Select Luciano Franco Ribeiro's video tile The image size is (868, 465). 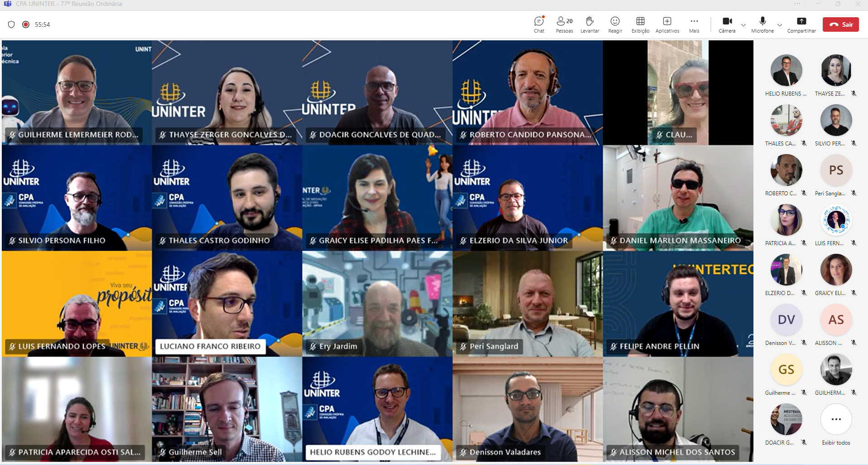227,304
